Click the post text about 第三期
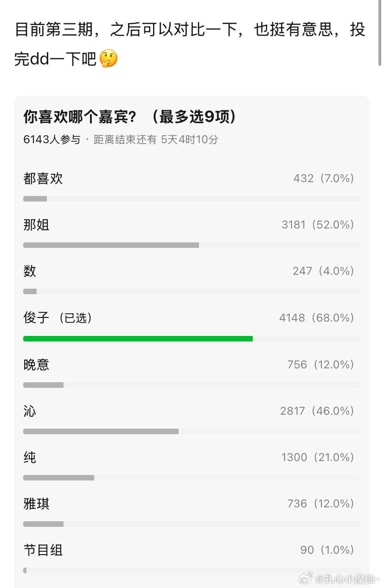The height and width of the screenshot is (588, 384). click(190, 44)
